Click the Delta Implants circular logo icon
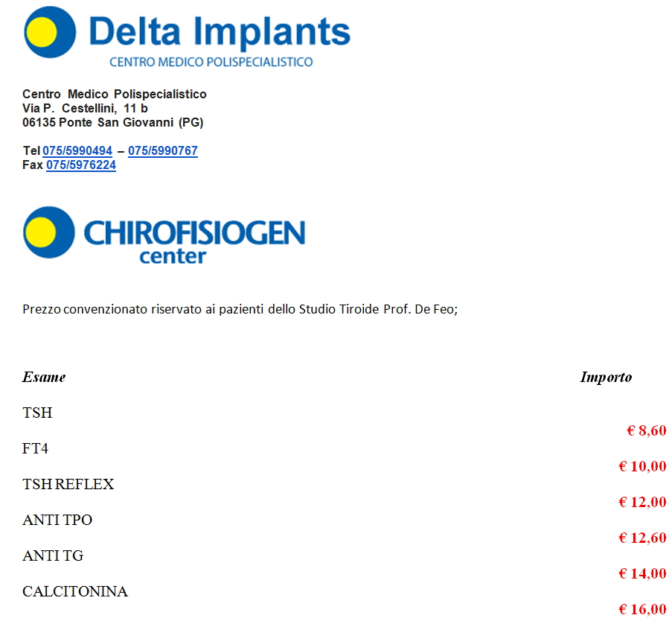The image size is (672, 624). [x=50, y=32]
